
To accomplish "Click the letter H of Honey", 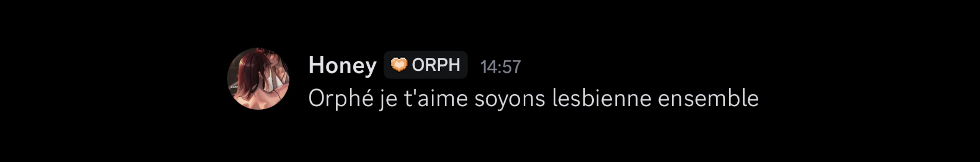I will pos(316,65).
